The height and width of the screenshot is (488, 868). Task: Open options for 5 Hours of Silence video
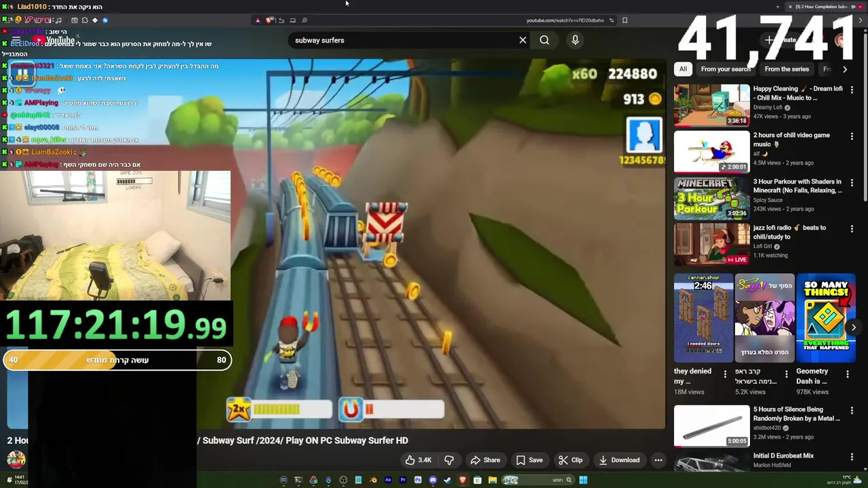(852, 411)
